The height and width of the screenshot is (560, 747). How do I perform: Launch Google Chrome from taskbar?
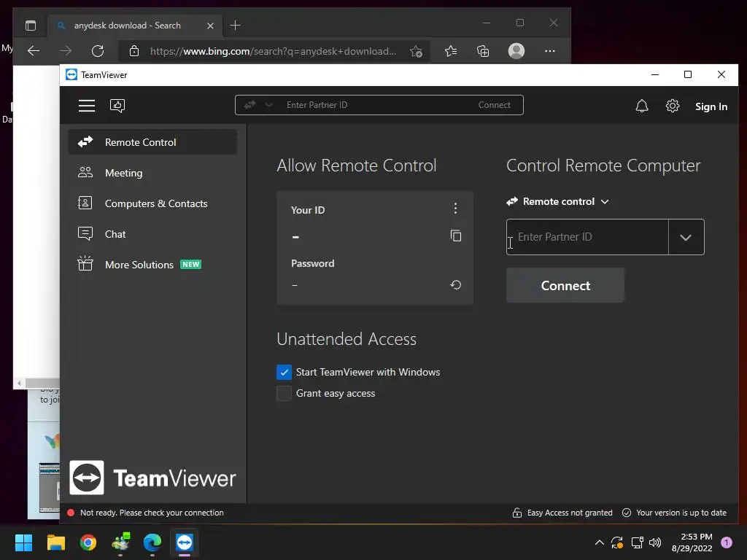pos(88,542)
